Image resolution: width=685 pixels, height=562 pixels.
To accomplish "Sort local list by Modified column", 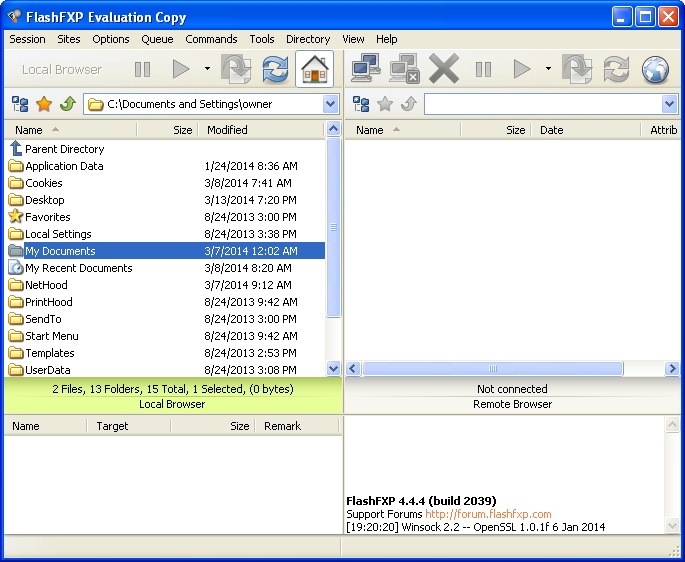I will (x=261, y=130).
